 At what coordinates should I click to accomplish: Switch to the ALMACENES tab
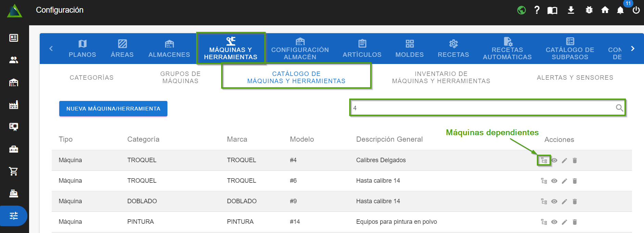point(169,49)
